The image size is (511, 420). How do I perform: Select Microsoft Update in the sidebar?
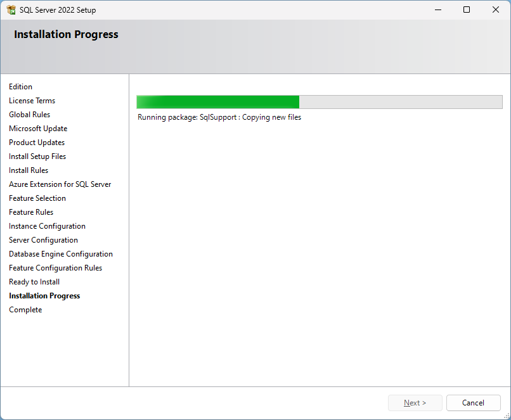(38, 129)
